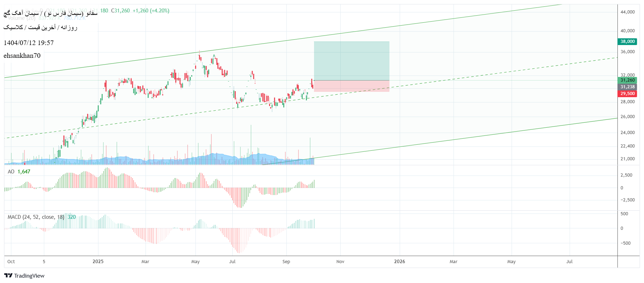The image size is (644, 283).
Task: Select the gray 31,238 price tag
Action: coord(627,87)
